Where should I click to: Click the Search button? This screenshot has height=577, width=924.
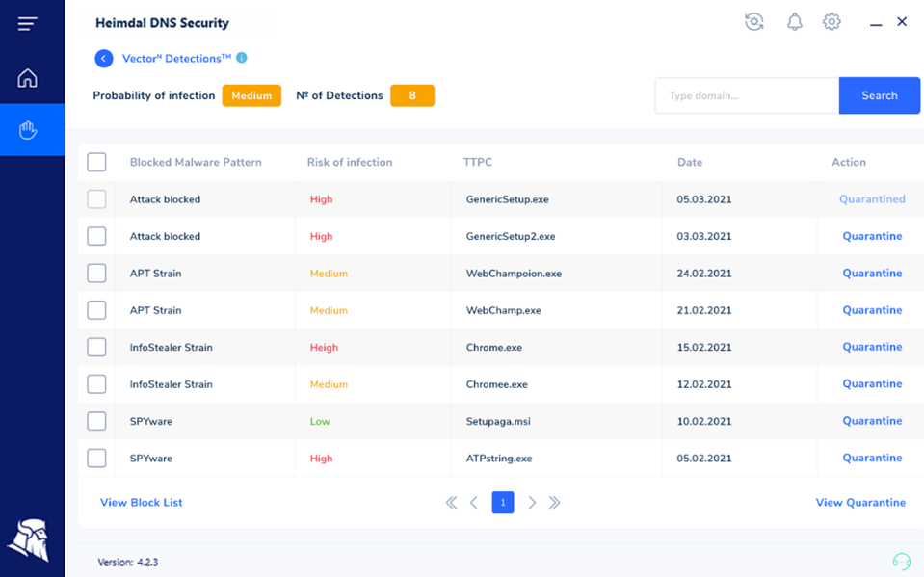(880, 95)
